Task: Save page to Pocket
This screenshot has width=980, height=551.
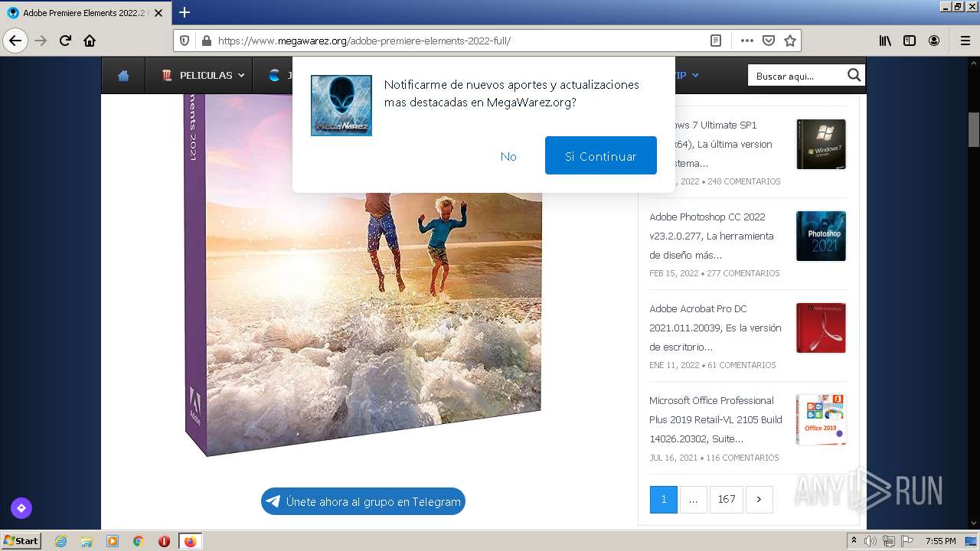Action: pyautogui.click(x=769, y=41)
